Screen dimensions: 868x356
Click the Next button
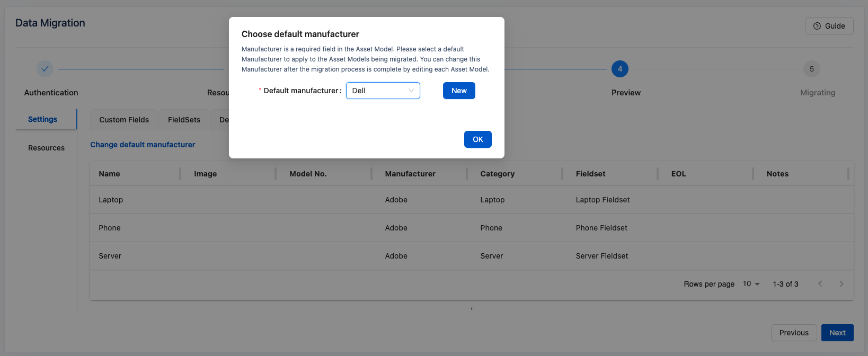click(837, 333)
